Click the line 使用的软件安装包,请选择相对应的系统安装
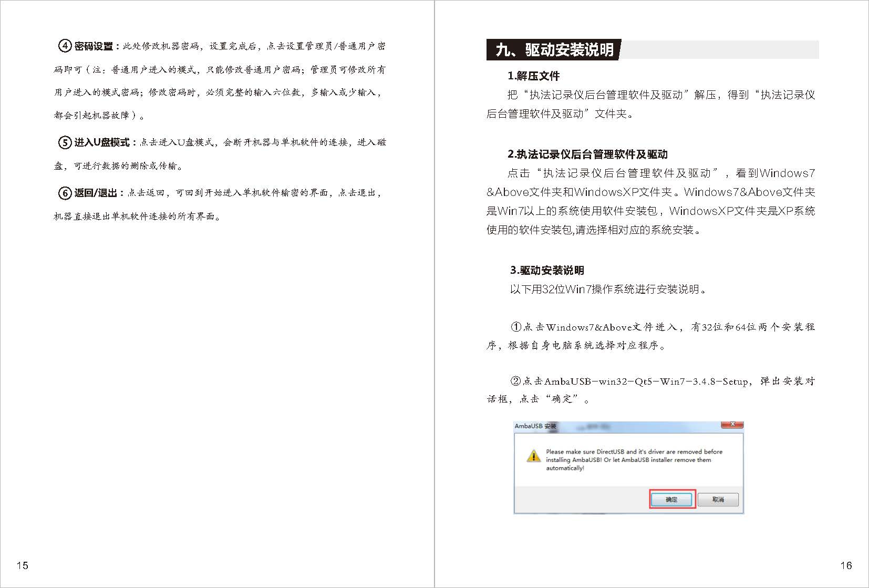This screenshot has width=869, height=588. pos(594,230)
